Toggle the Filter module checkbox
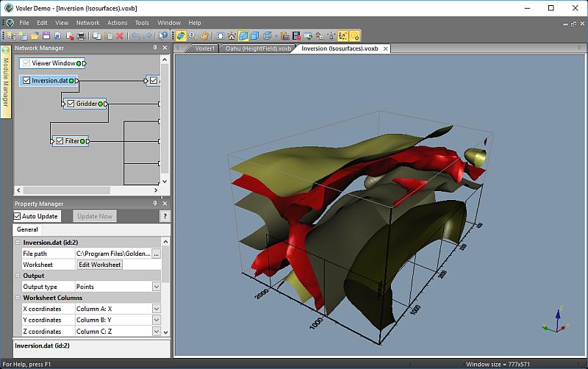Viewport: 588px width, 369px height. (60, 140)
